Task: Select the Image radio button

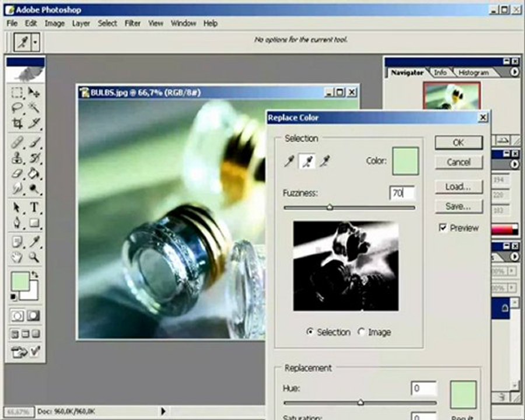Action: pos(361,331)
